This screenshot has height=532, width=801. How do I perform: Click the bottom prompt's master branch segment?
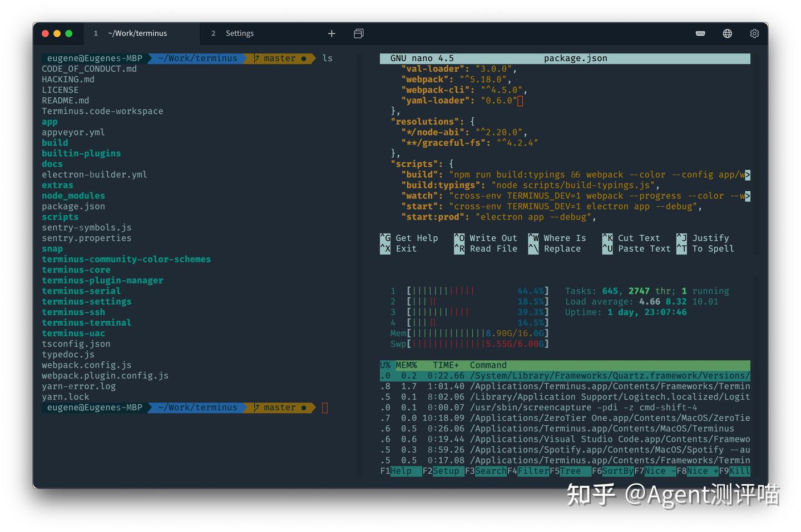click(x=280, y=407)
